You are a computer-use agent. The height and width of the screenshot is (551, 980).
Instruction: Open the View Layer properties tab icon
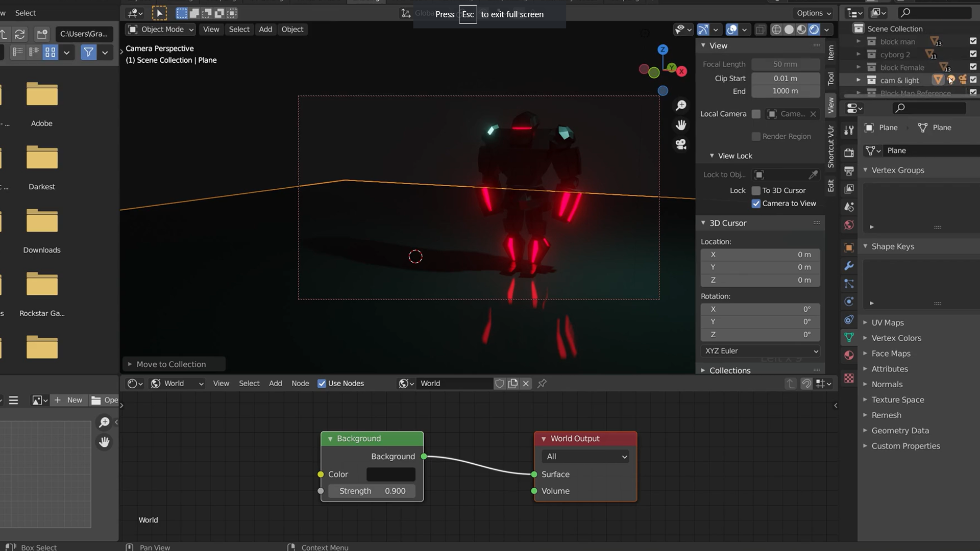point(849,189)
